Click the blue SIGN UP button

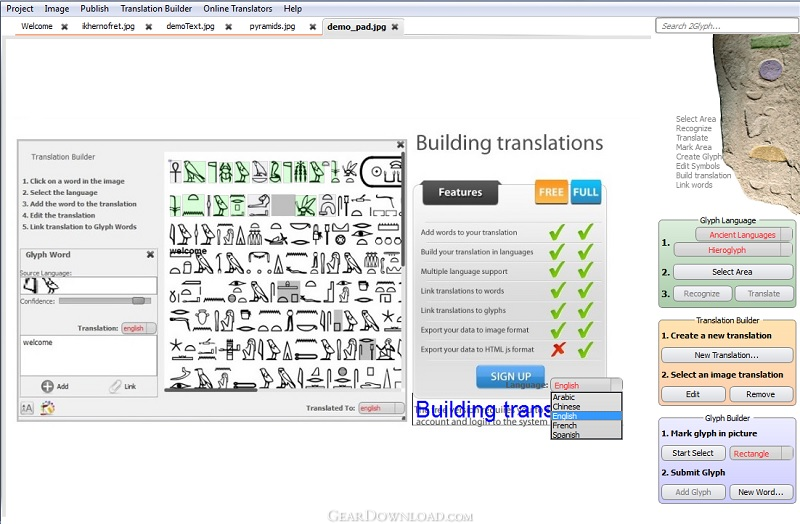coord(510,376)
